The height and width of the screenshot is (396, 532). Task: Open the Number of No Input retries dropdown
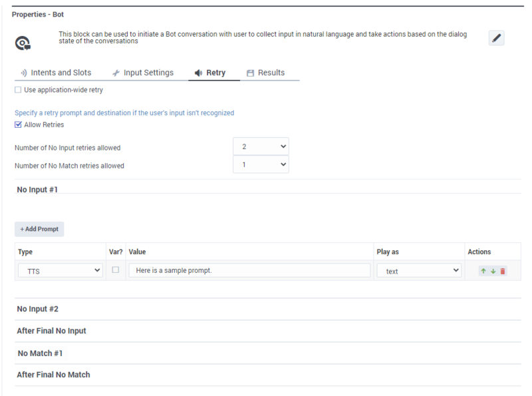[x=261, y=146]
